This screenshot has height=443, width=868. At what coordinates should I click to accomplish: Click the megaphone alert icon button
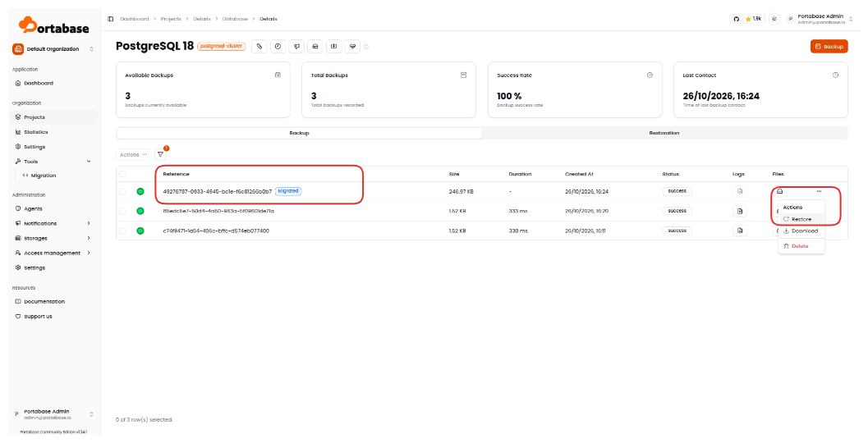(x=296, y=47)
